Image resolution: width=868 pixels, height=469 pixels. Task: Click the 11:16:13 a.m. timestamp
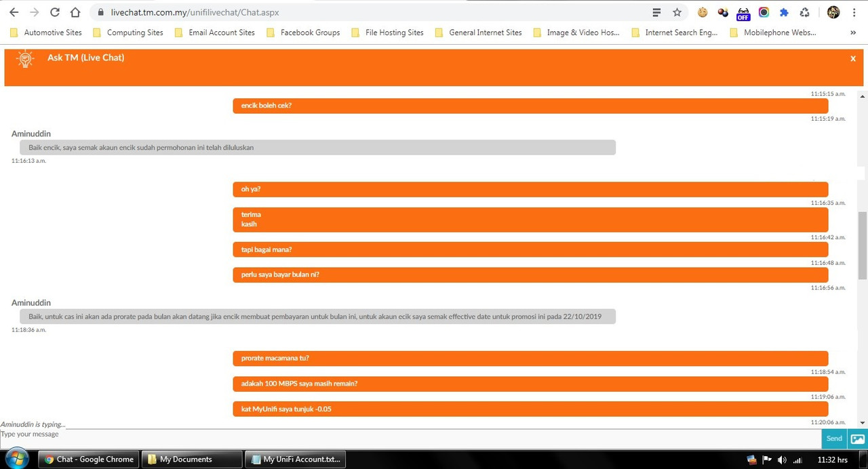pos(28,161)
